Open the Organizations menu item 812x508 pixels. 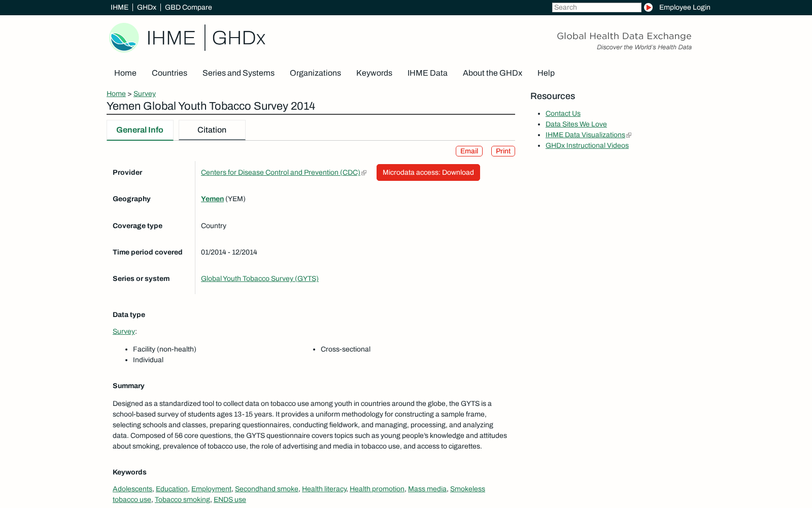tap(315, 73)
